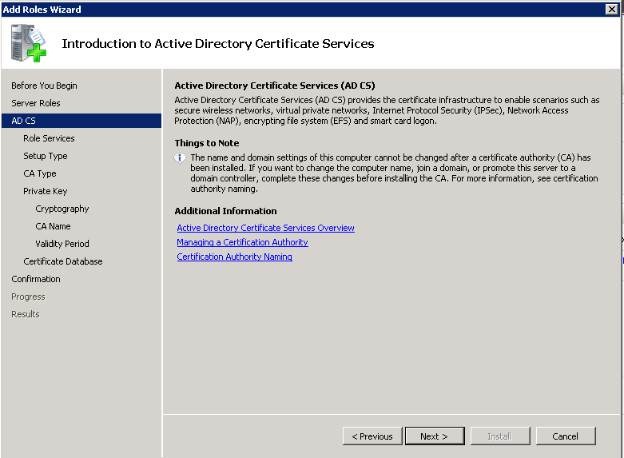
Task: Click the Add Roles Wizard server icon
Action: 29,44
